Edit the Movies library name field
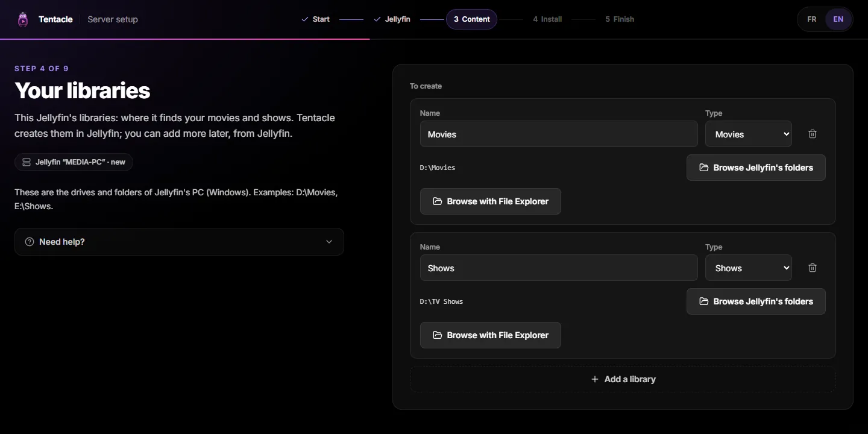 [x=559, y=134]
